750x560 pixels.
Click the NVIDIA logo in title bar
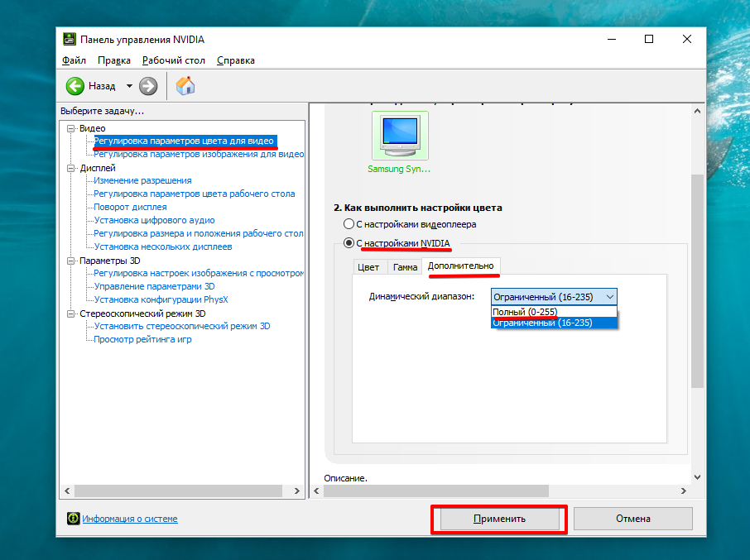[x=70, y=40]
